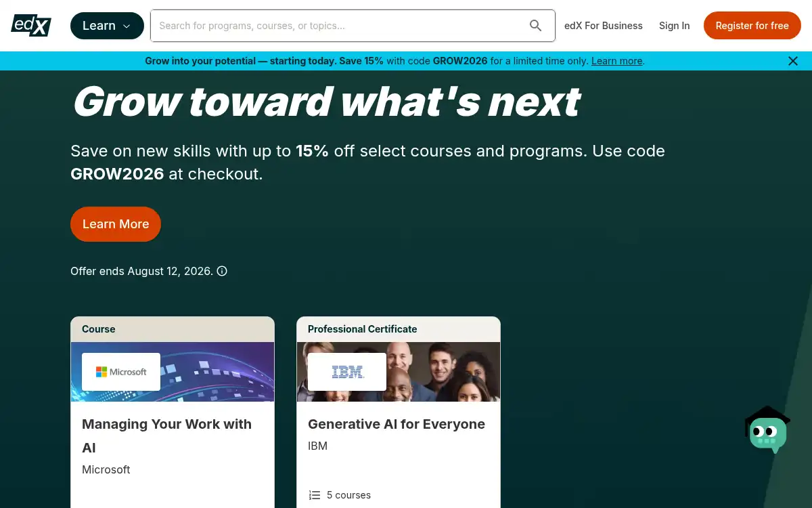Open Managing Your Work with AI course
812x508 pixels.
click(166, 436)
